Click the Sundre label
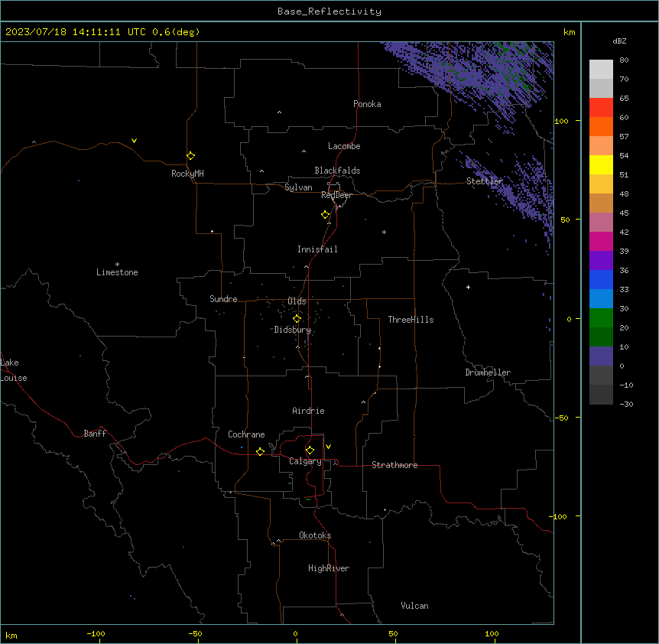This screenshot has width=659, height=644. click(x=223, y=299)
